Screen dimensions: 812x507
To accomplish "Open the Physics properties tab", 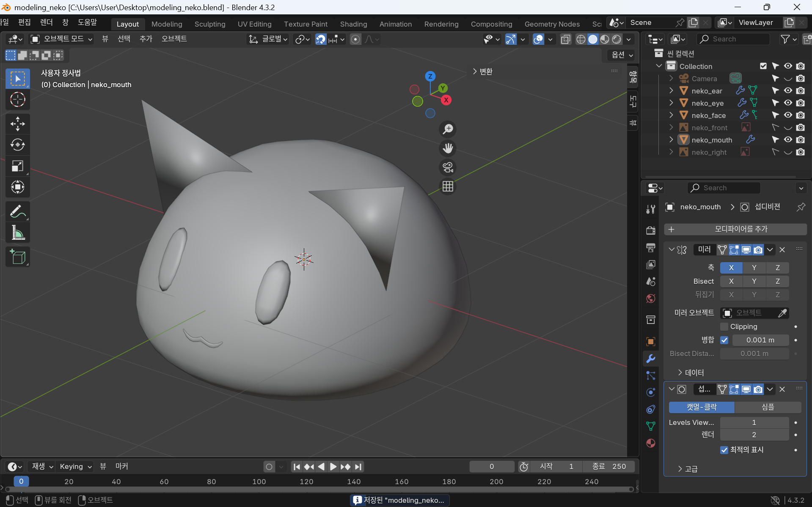I will coord(651,392).
